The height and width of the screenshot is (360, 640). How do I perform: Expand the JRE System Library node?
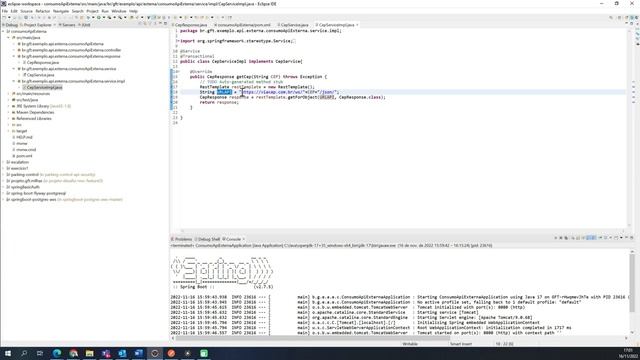8,106
